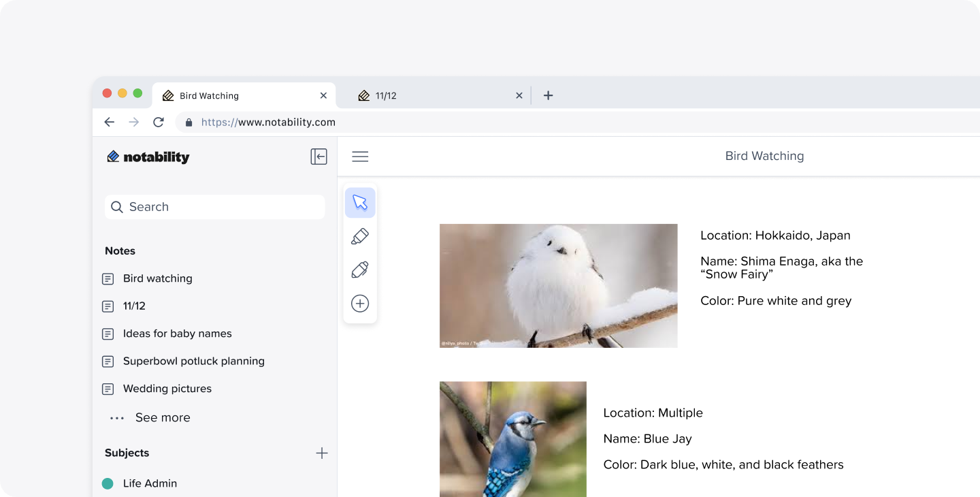Click text Location: Hokkaido, Japan
Screen dimensions: 980x497
click(x=775, y=236)
